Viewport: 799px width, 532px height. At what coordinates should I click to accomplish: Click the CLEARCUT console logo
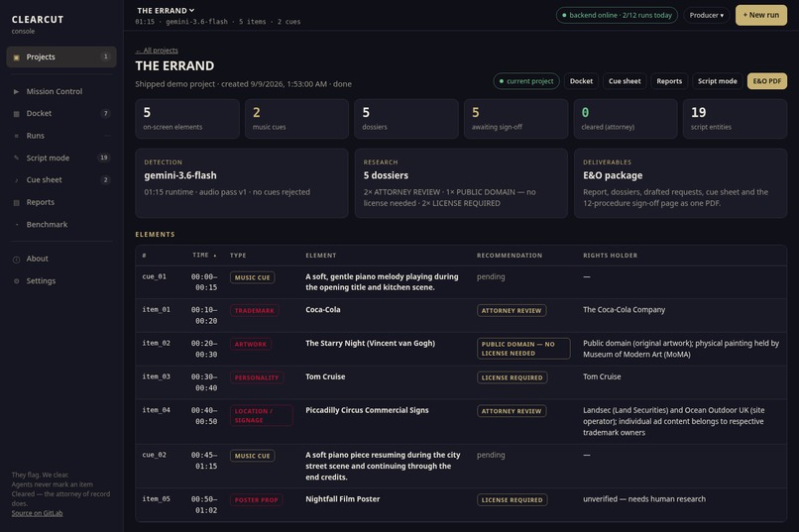pyautogui.click(x=38, y=24)
